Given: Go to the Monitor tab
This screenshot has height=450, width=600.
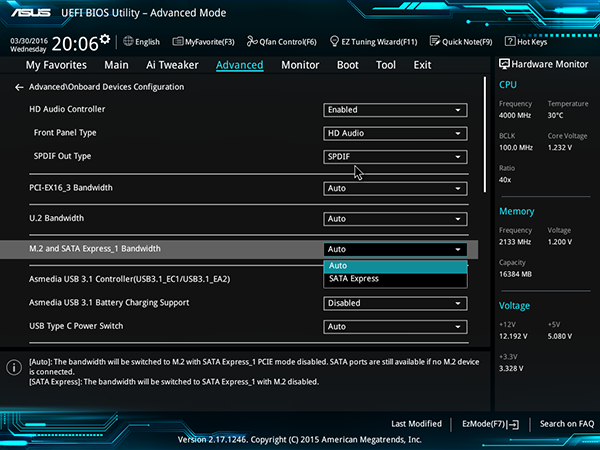Looking at the screenshot, I should pos(300,65).
